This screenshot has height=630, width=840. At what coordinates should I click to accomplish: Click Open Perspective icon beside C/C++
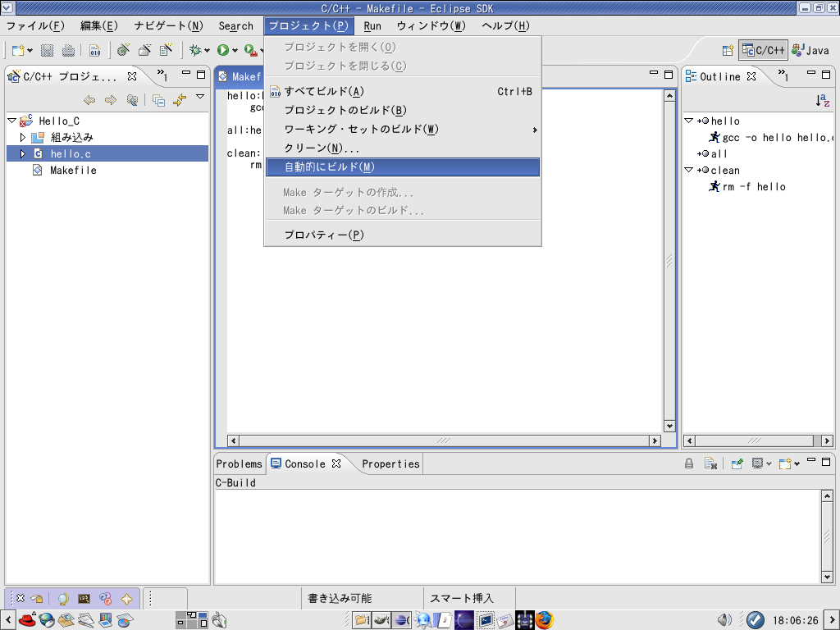[x=728, y=50]
